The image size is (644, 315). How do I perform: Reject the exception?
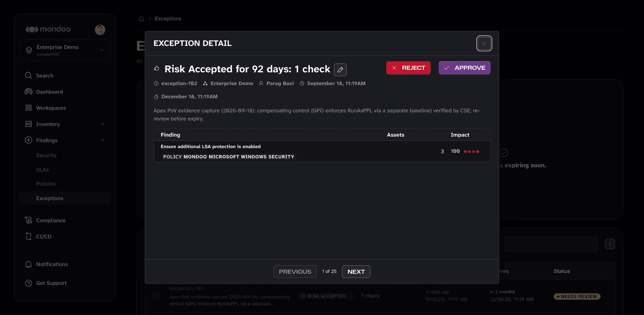pyautogui.click(x=408, y=68)
